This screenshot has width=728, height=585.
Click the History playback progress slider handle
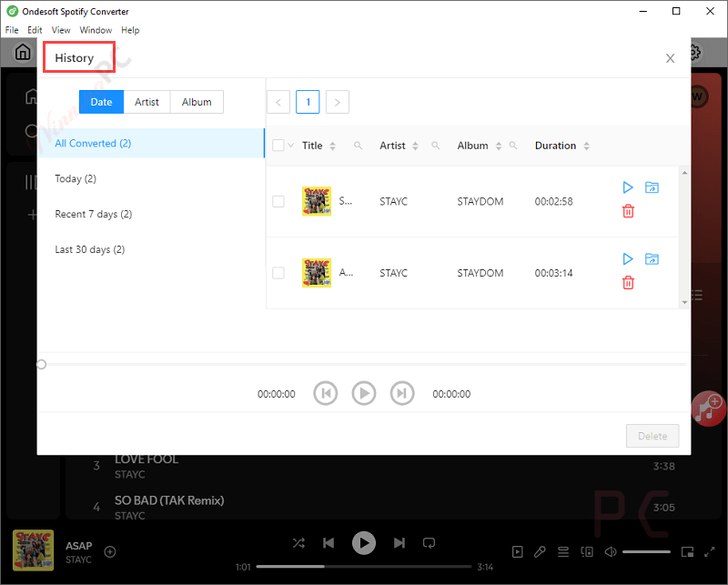click(x=41, y=365)
